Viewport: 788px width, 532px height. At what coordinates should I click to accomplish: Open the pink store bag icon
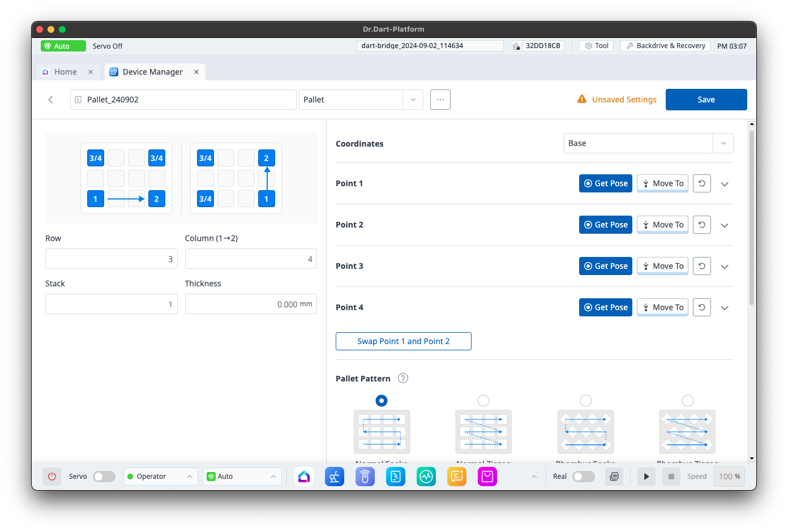click(487, 477)
